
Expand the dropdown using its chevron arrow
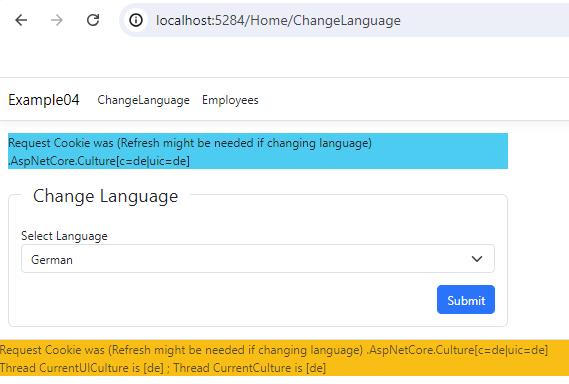coord(476,259)
